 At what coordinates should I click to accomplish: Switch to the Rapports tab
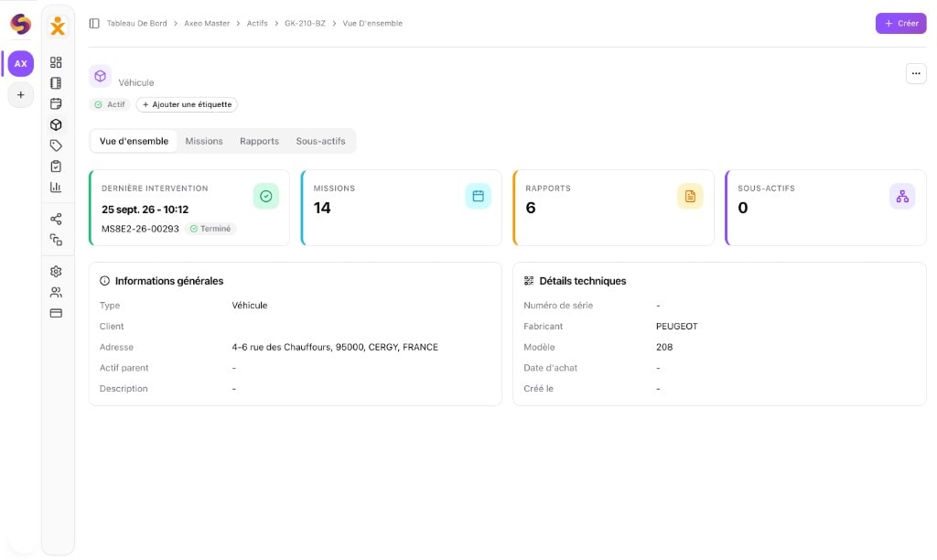pos(259,141)
